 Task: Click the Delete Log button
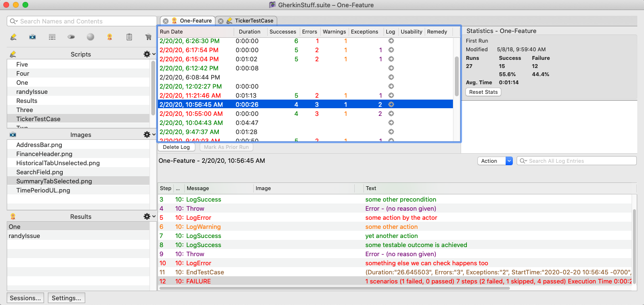pyautogui.click(x=176, y=147)
